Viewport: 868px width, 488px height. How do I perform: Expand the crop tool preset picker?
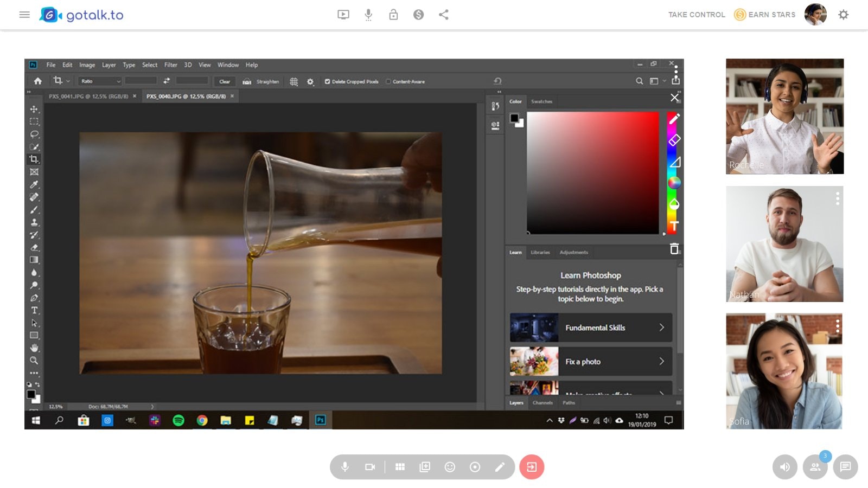[68, 81]
